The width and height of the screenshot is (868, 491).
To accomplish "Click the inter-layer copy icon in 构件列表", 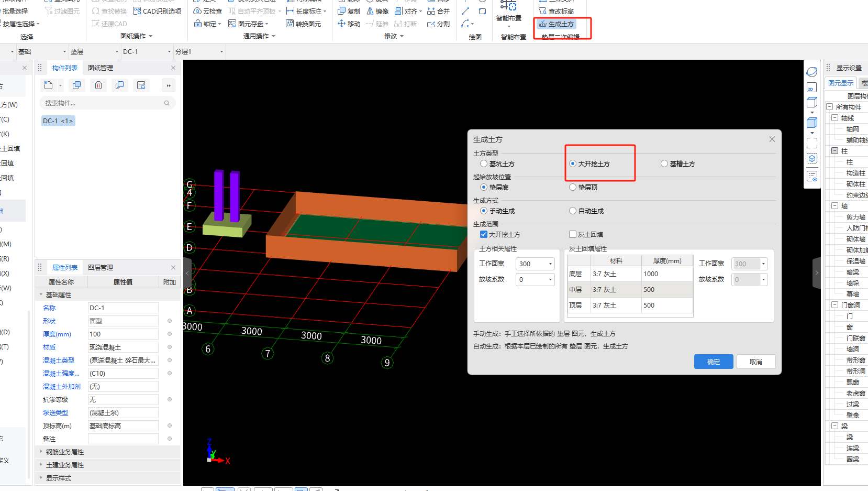I will pos(120,85).
